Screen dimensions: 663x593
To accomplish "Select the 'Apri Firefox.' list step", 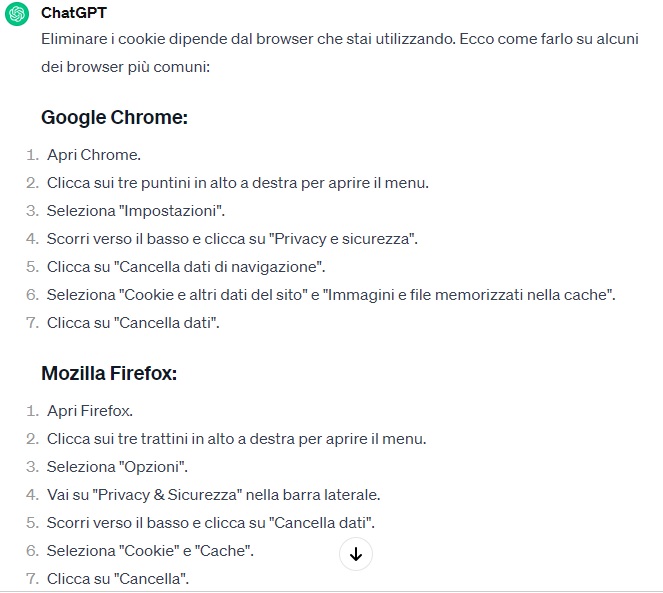I will point(90,411).
